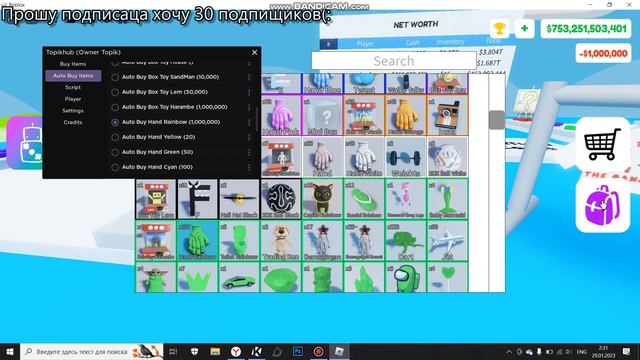Select the green Kart inventory item
Viewport: 640px width, 360px height.
[405, 241]
